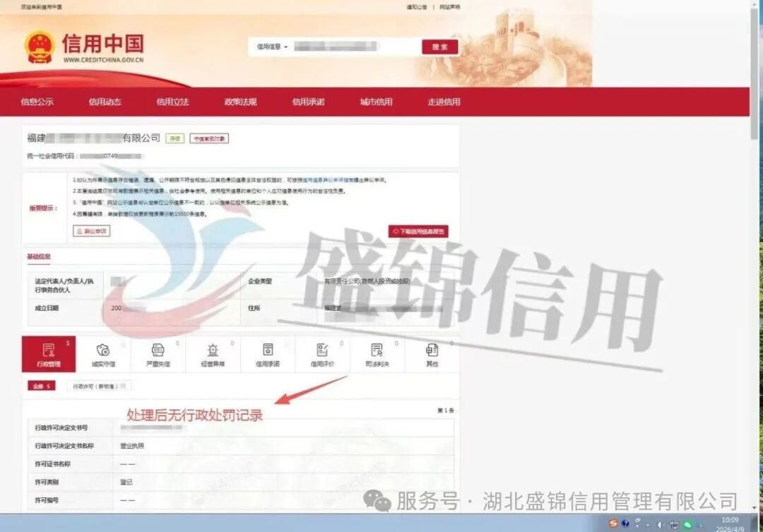Click the search keyword input box
This screenshot has height=532, width=763.
click(355, 47)
